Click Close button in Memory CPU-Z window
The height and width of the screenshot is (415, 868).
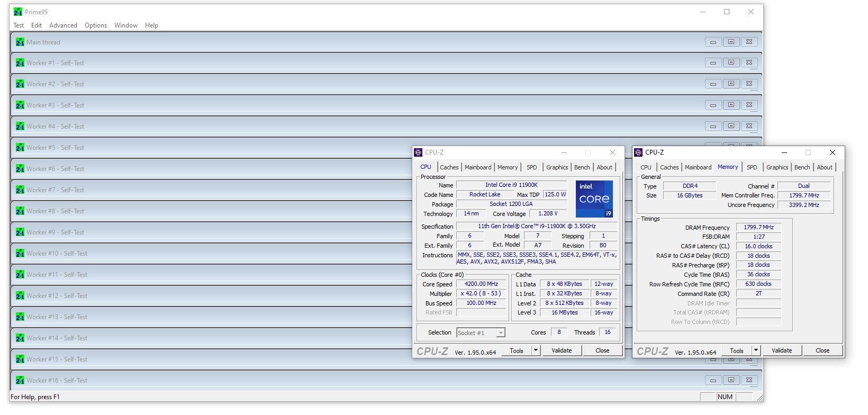(x=822, y=350)
